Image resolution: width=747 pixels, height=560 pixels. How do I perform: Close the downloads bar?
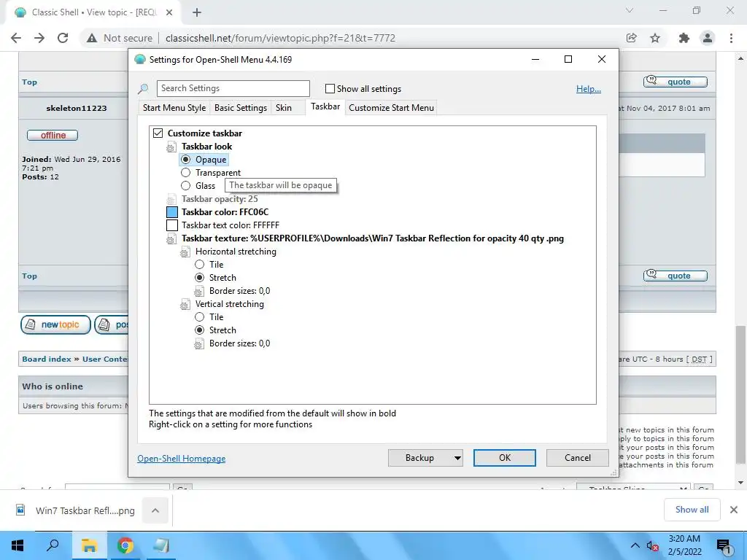pyautogui.click(x=734, y=510)
